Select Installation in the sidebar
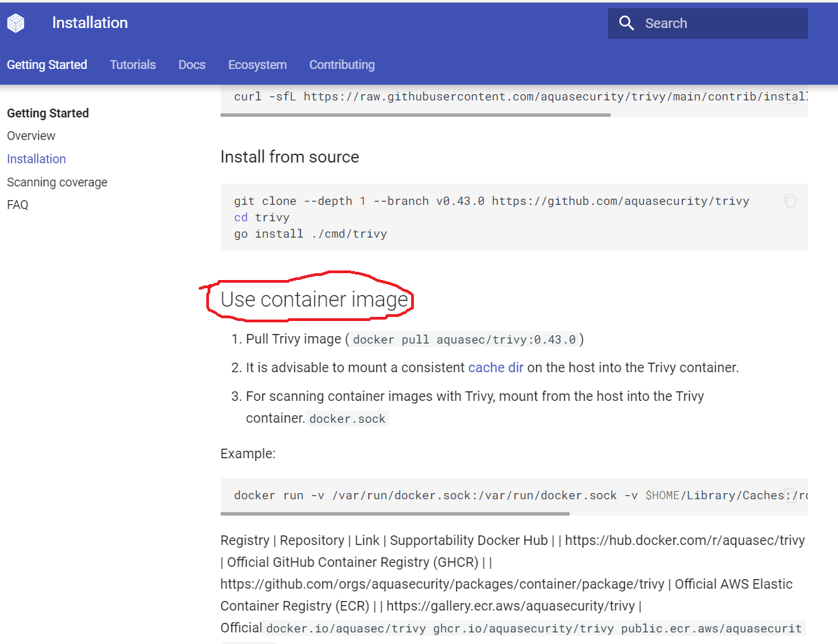The image size is (838, 644). (x=36, y=159)
